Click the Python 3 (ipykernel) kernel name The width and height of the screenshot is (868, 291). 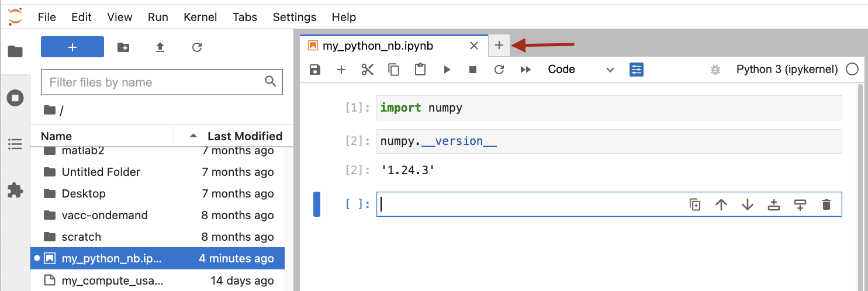[x=787, y=70]
